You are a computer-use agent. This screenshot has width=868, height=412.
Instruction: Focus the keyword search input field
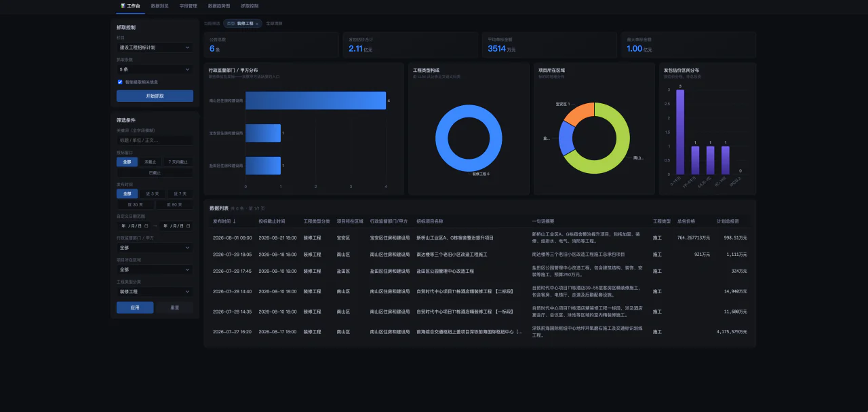(x=155, y=141)
